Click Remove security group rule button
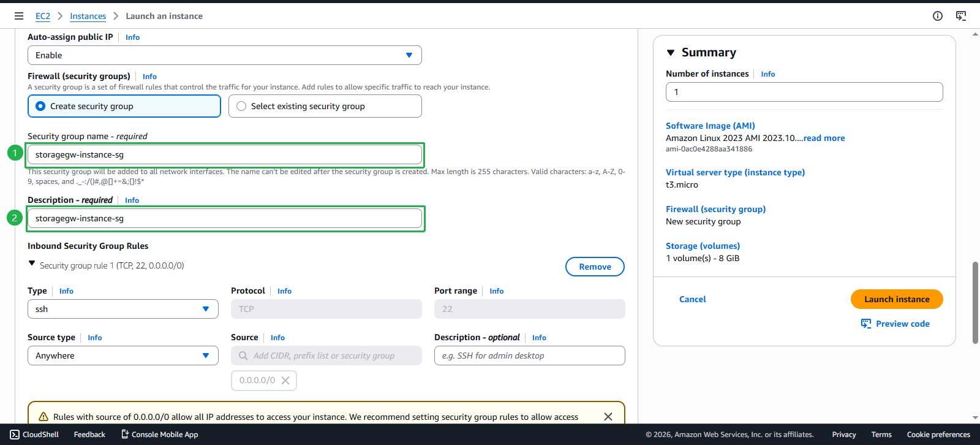Image resolution: width=980 pixels, height=445 pixels. (x=595, y=267)
